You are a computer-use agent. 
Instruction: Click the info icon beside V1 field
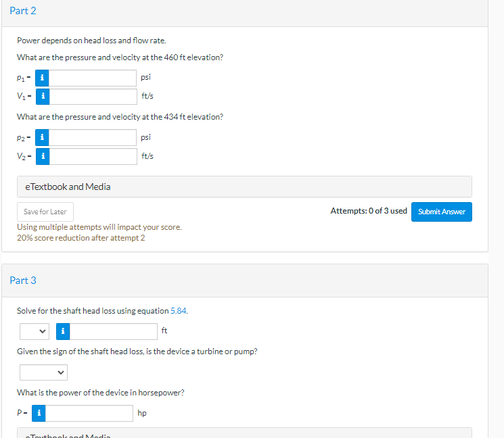(43, 97)
